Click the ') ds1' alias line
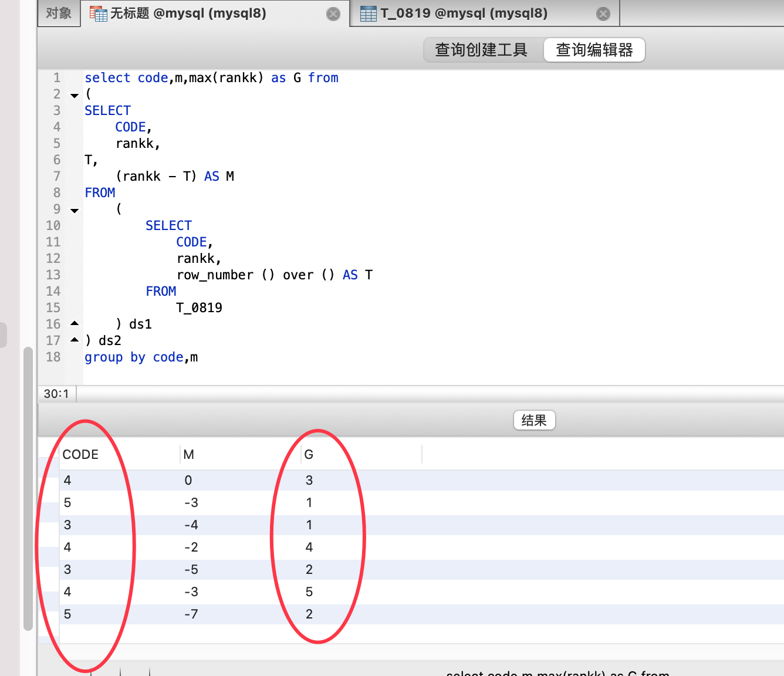 pyautogui.click(x=134, y=324)
